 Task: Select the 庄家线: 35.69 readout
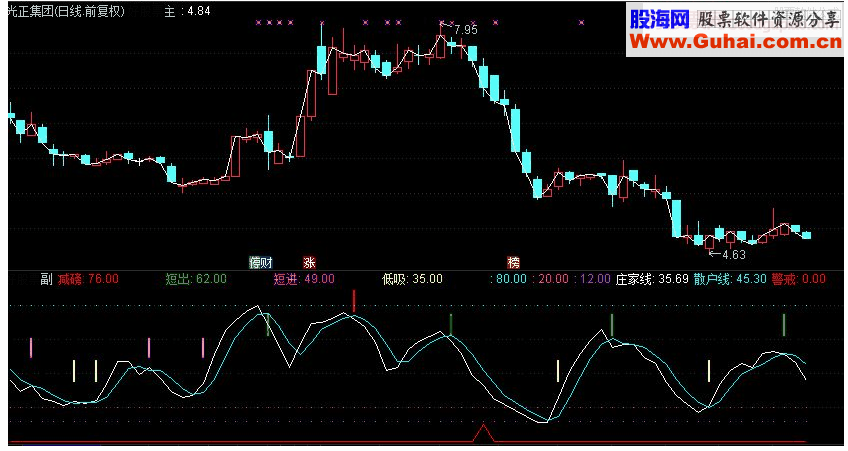(x=652, y=279)
